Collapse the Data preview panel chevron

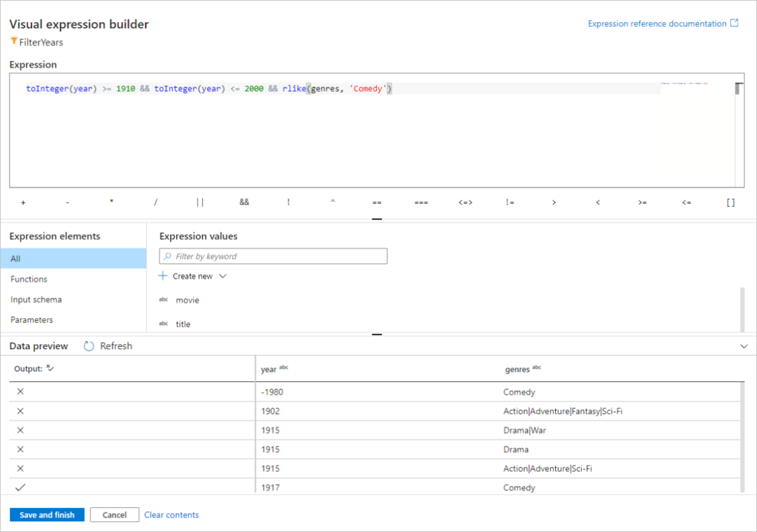point(744,347)
